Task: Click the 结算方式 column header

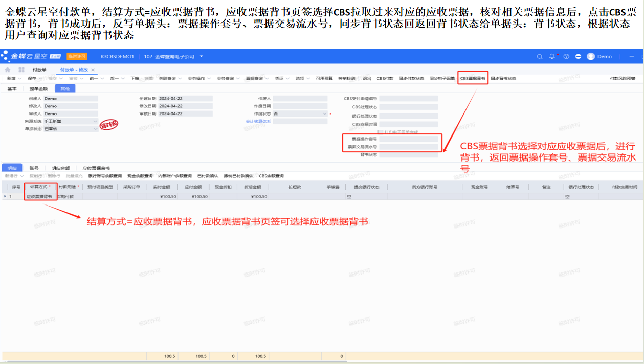Action: (39, 187)
